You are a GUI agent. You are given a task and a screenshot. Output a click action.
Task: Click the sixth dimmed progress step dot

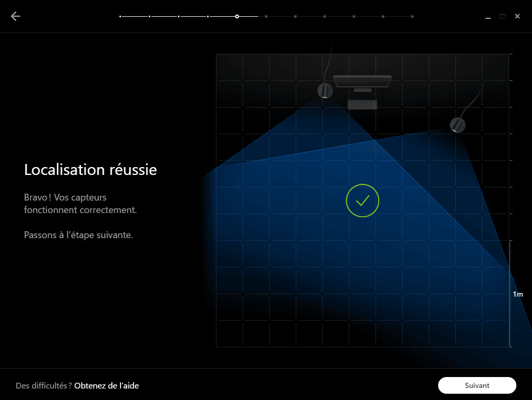click(x=267, y=17)
